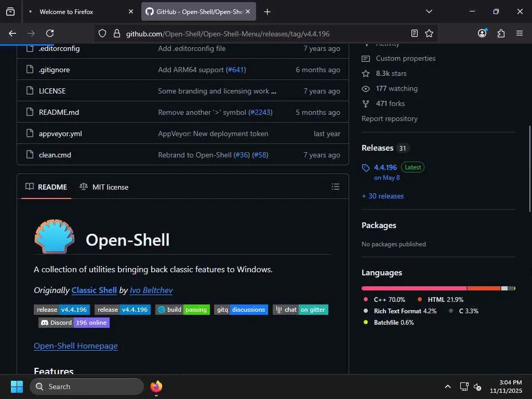Click the build passing badge
532x399 pixels.
coord(182,310)
